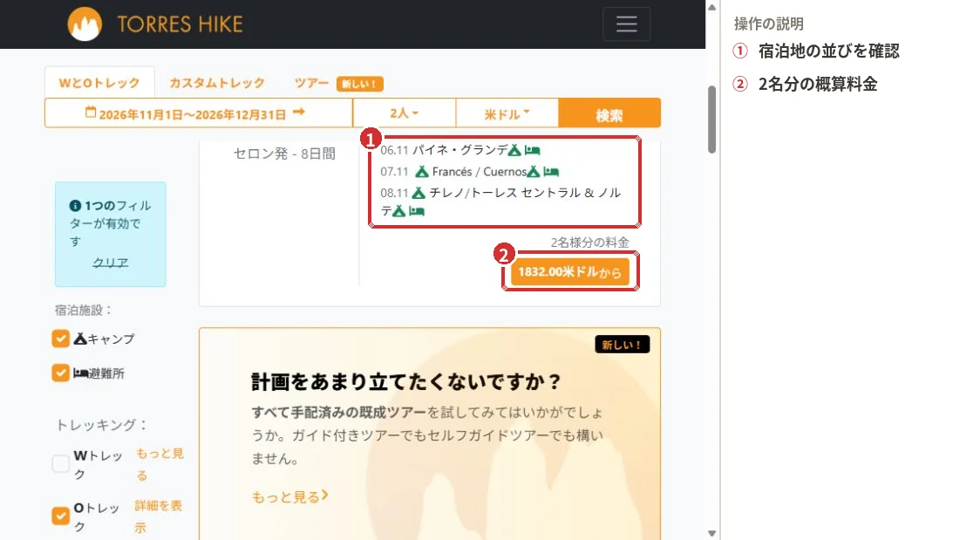Screen dimensions: 980x540
Task: Click TORRES HIKE brand name
Action: click(180, 24)
